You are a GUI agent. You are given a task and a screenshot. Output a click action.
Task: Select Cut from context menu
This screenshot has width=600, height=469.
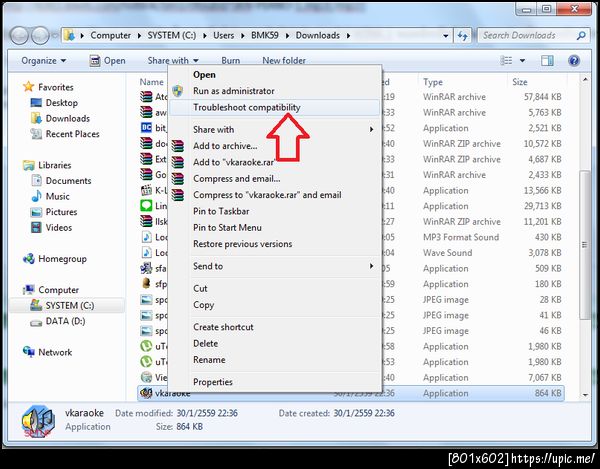275,288
